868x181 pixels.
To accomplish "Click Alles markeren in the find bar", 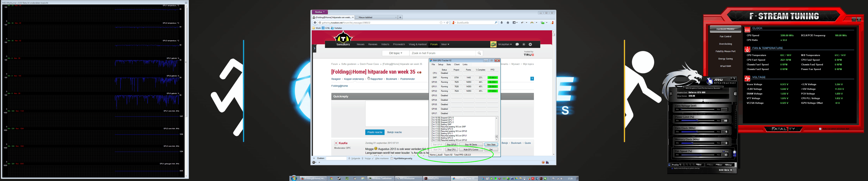I will [x=380, y=158].
